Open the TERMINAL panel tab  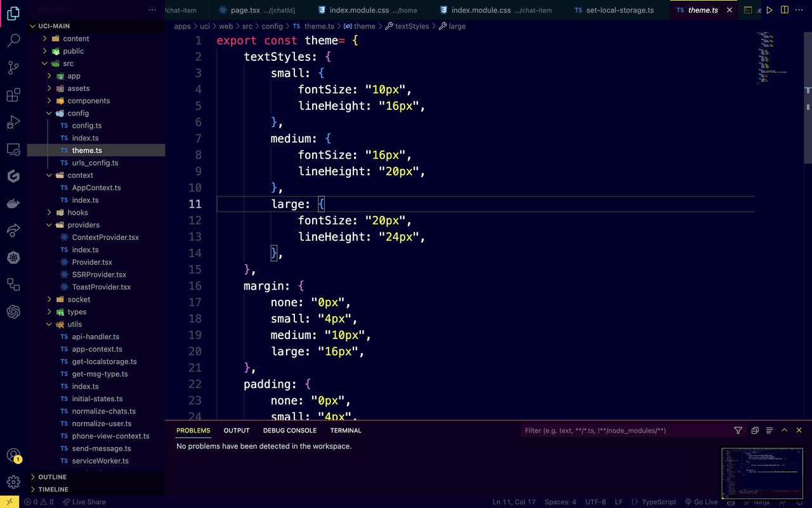click(x=346, y=431)
